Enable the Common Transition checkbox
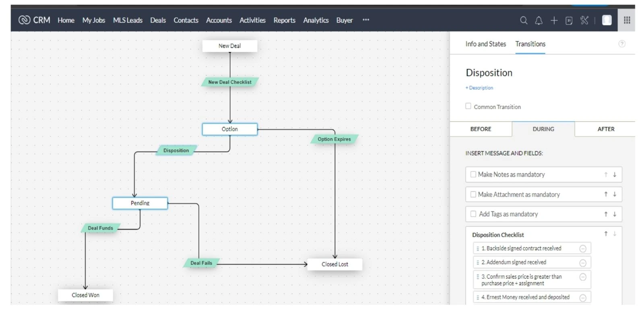Image resolution: width=644 pixels, height=316 pixels. click(468, 106)
